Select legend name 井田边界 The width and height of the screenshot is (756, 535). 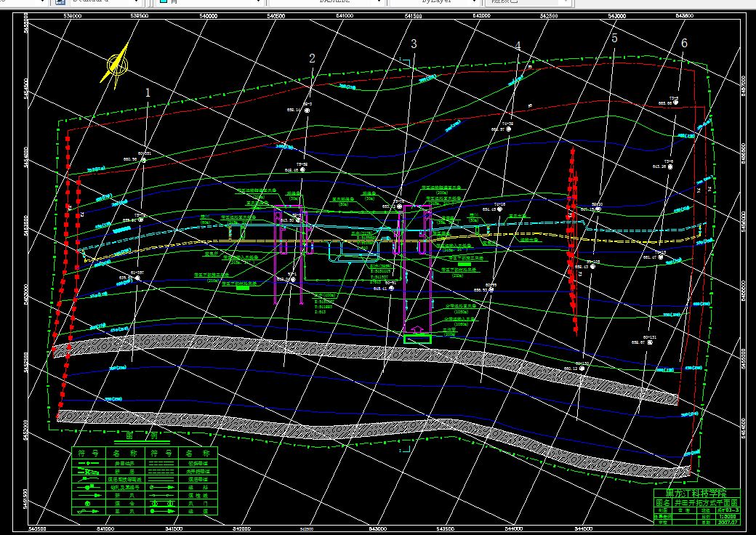tap(124, 463)
